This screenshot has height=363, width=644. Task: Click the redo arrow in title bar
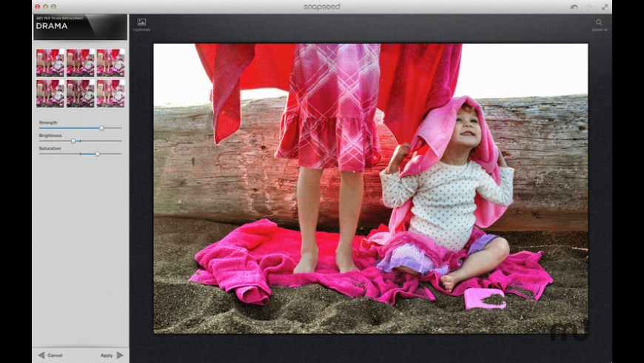coord(589,7)
